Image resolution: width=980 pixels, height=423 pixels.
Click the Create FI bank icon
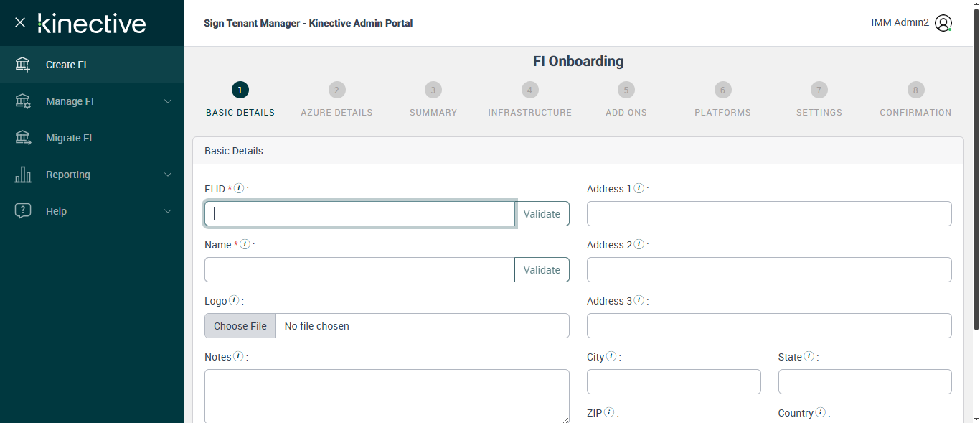pyautogui.click(x=23, y=65)
